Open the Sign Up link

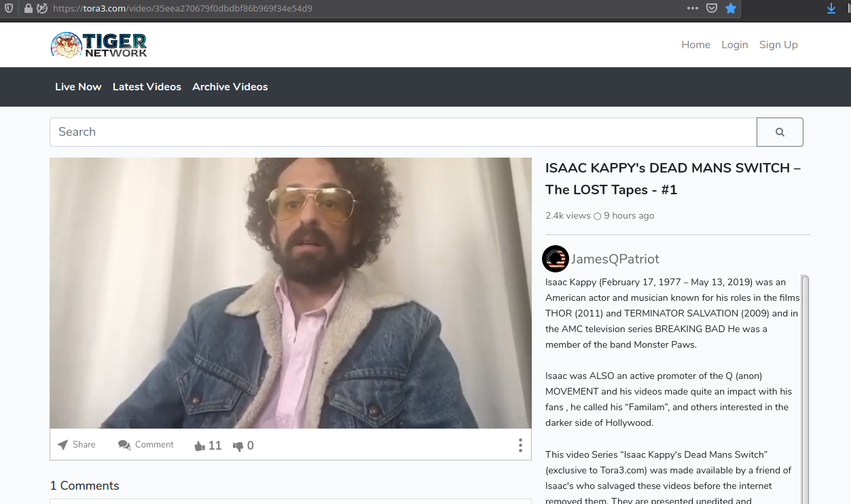778,45
